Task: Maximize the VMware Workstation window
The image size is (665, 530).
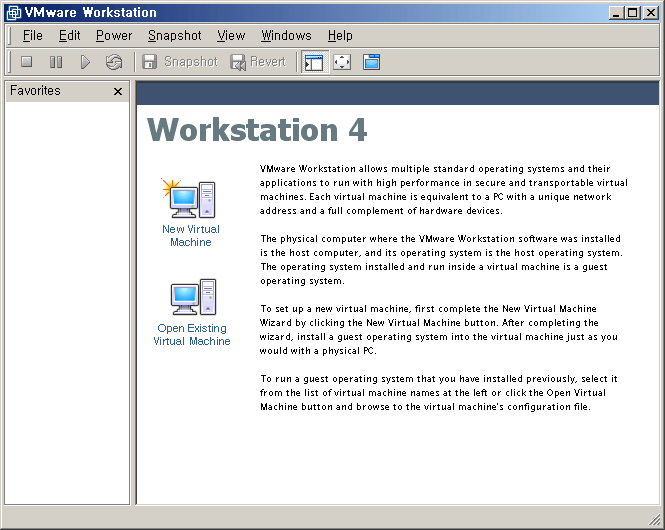Action: [632, 13]
